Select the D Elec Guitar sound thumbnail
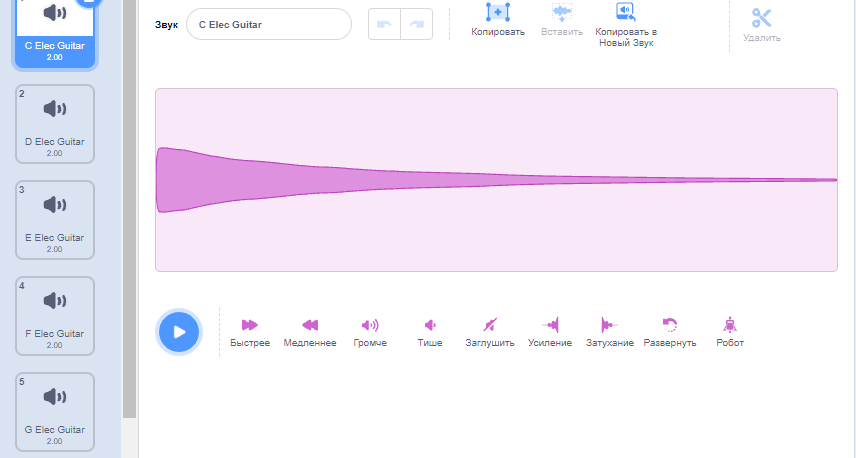The width and height of the screenshot is (856, 458). click(55, 123)
